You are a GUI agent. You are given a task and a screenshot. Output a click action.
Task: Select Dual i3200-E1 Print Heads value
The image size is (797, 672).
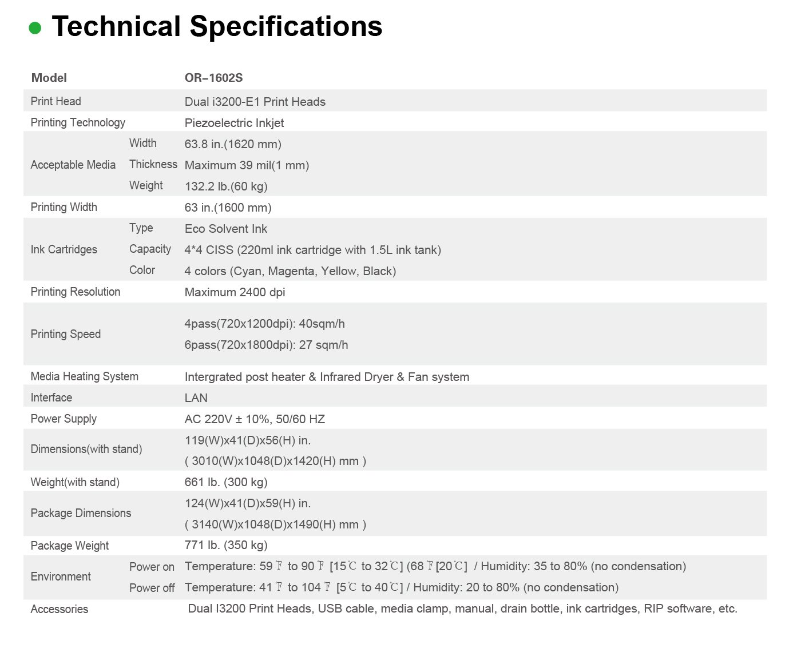[x=255, y=102]
